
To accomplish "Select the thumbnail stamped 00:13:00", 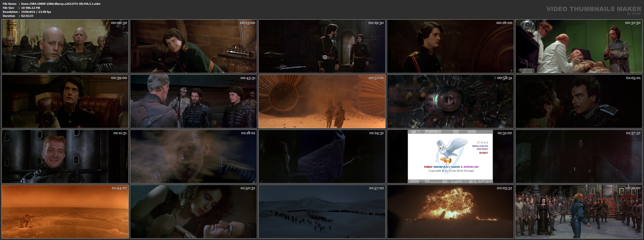I will [193, 46].
